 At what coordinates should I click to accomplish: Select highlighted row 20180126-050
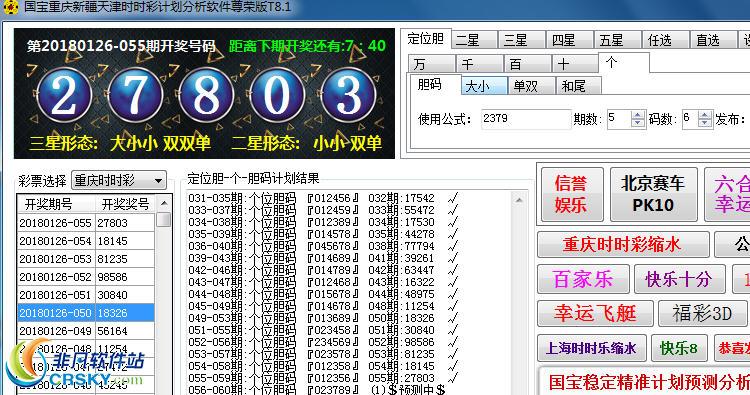coord(86,313)
